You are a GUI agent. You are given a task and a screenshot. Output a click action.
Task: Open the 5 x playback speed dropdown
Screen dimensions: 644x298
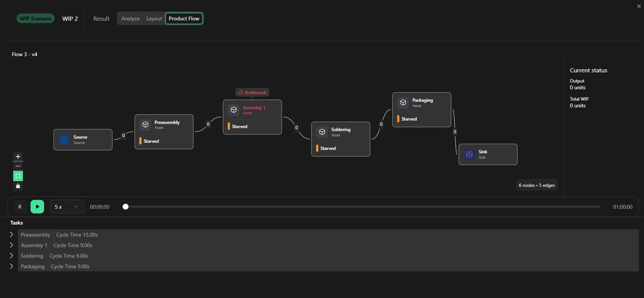point(67,206)
